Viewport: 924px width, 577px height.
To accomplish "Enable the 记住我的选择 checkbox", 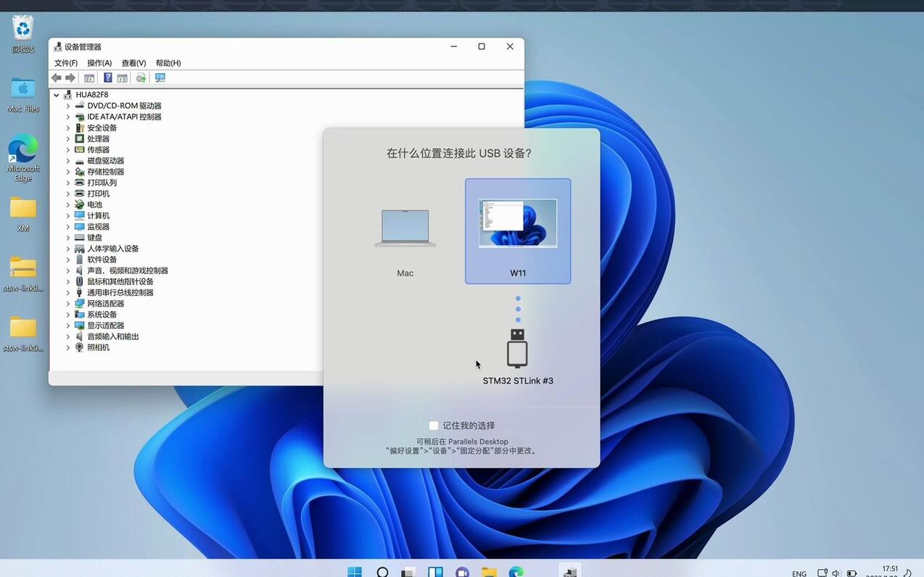I will click(434, 426).
